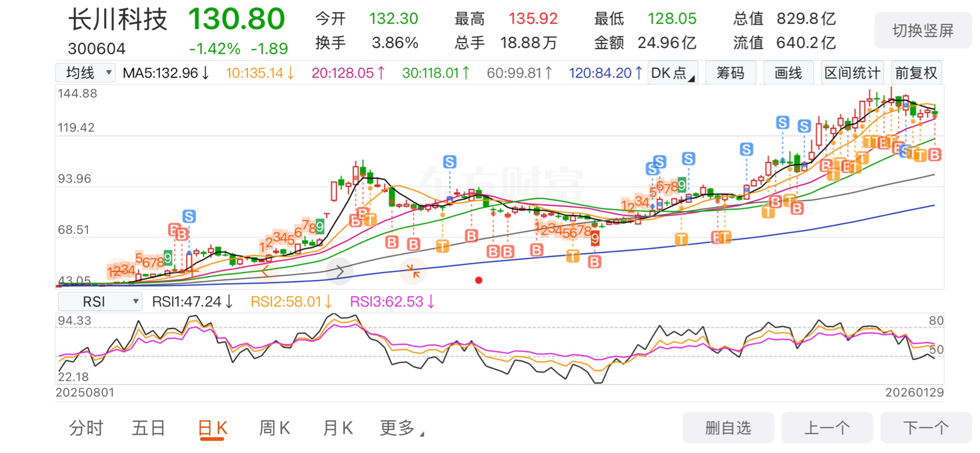Tap the blue 120:84.20 MA legend
The width and height of the screenshot is (980, 453).
click(x=605, y=73)
